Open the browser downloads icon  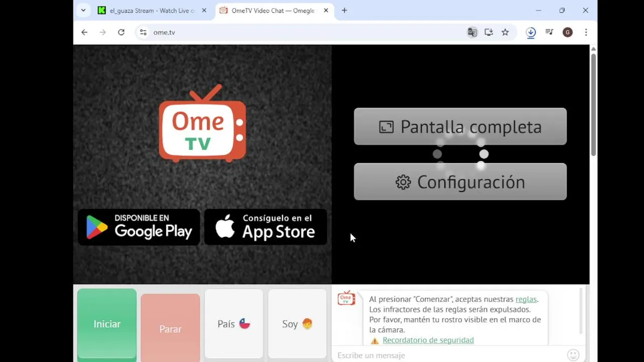[x=531, y=32]
